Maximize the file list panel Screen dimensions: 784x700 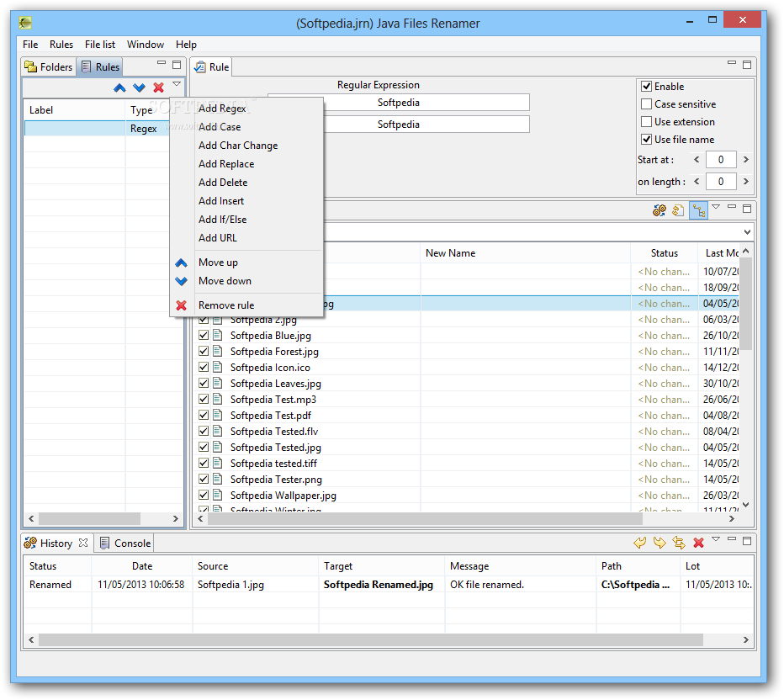pyautogui.click(x=747, y=209)
